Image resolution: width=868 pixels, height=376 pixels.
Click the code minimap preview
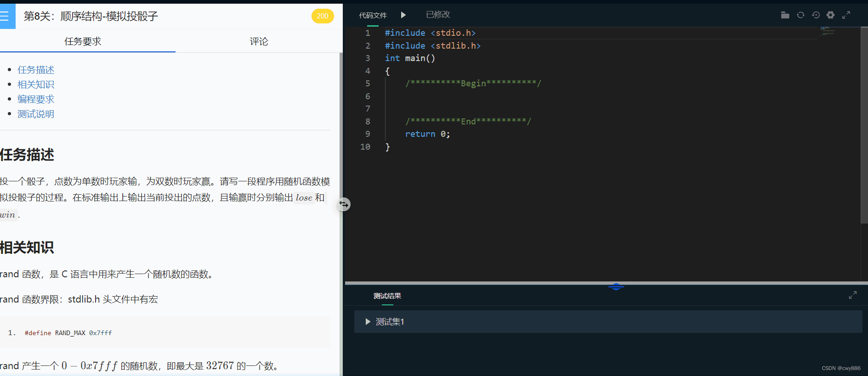(x=828, y=31)
